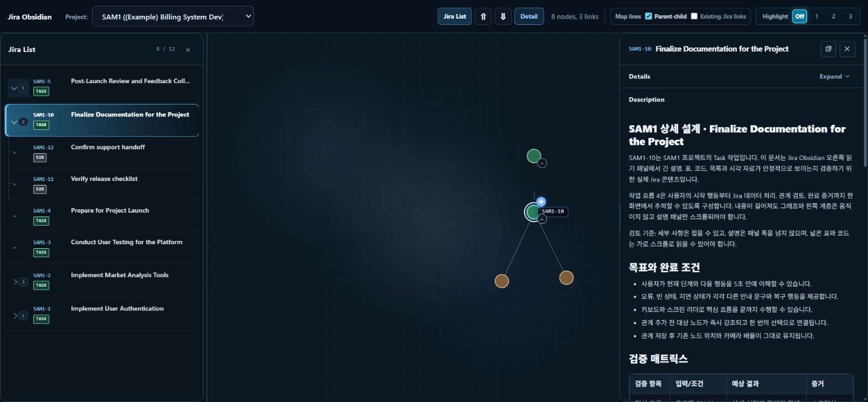
Task: Click SAM1-12 issue key
Action: coord(44,148)
